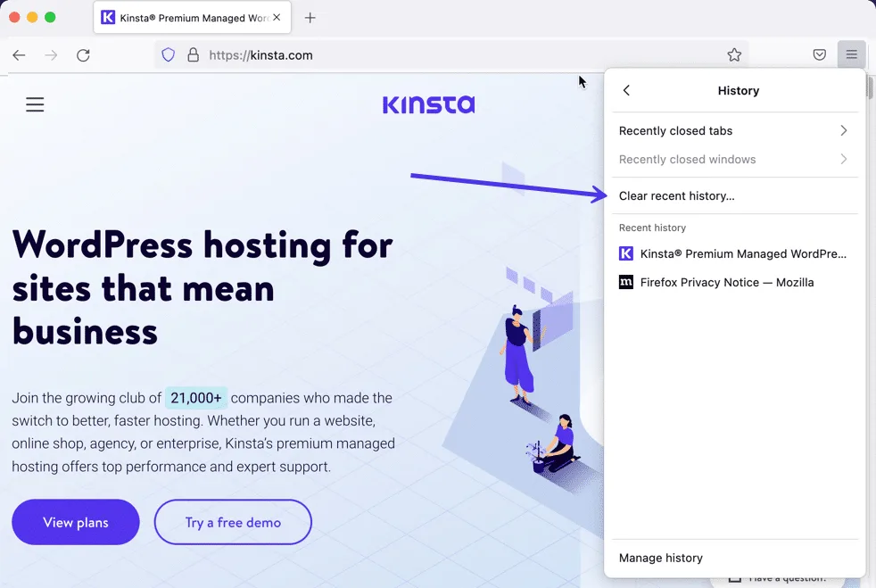
Task: Click the 21,000+ highlighted text
Action: [196, 398]
